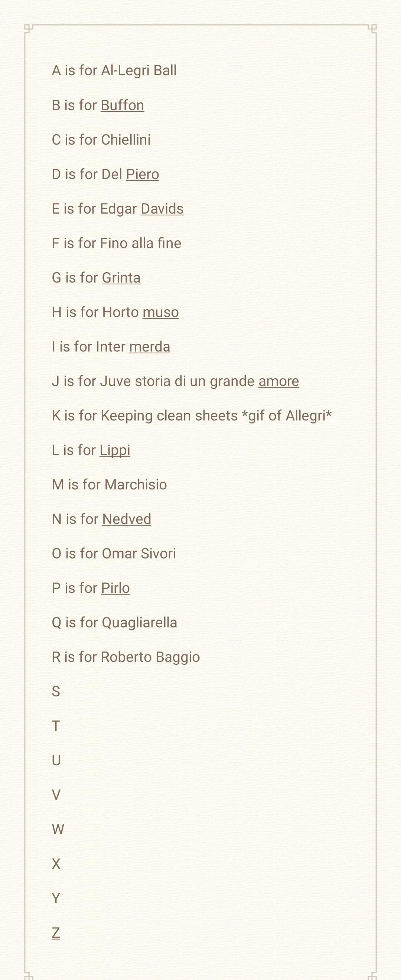Viewport: 401px width, 980px height.
Task: Click on the line with letter W
Action: pos(58,829)
